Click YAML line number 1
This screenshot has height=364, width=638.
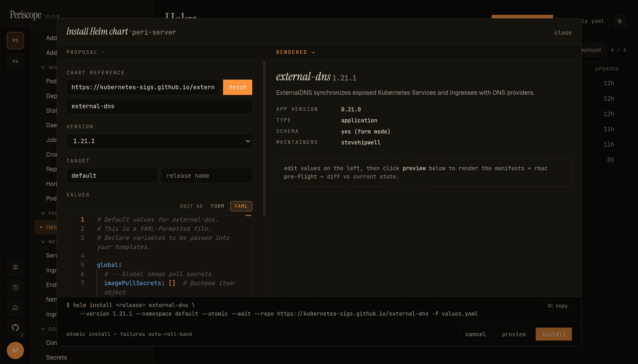82,220
